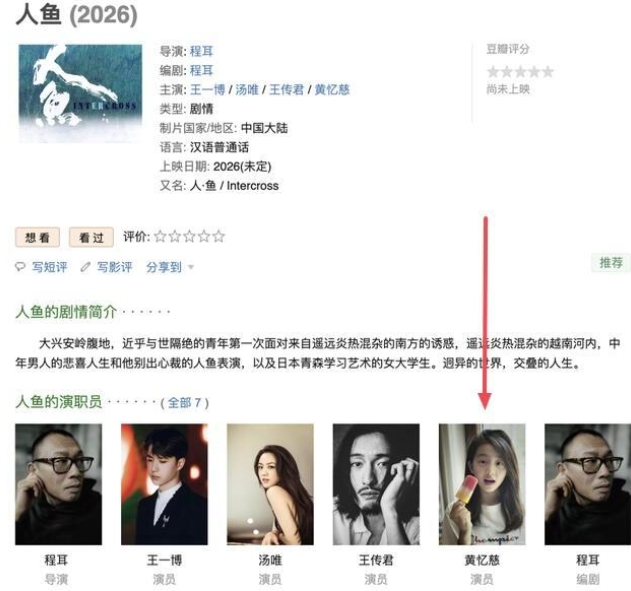Image resolution: width=631 pixels, height=591 pixels.
Task: Click the speech bubble icon beside 写短评
Action: tap(20, 267)
